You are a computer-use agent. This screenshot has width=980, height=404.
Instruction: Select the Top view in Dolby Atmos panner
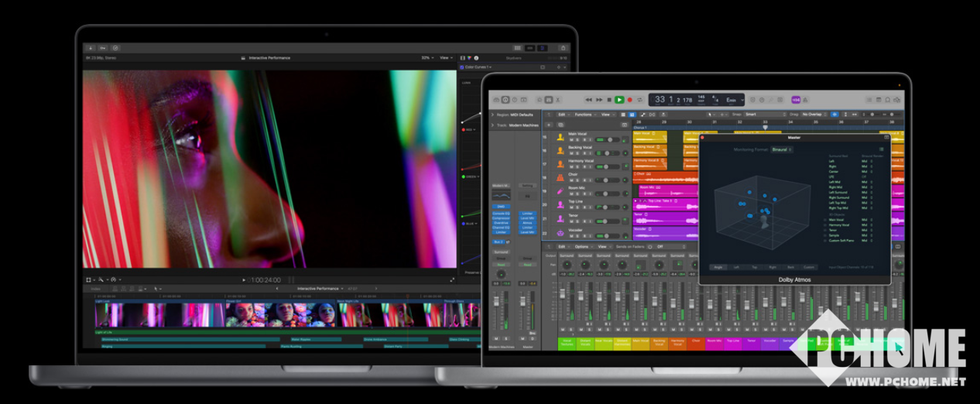(x=754, y=267)
